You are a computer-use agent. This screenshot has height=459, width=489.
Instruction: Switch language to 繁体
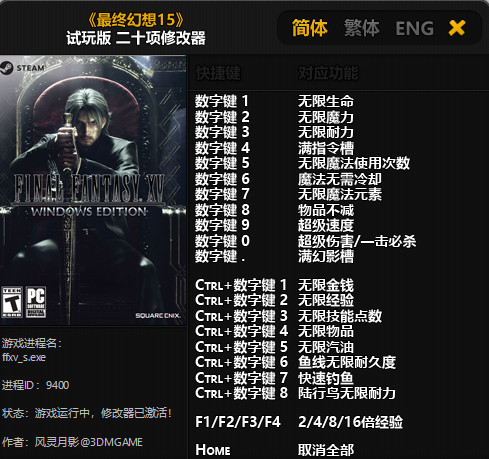(x=362, y=28)
